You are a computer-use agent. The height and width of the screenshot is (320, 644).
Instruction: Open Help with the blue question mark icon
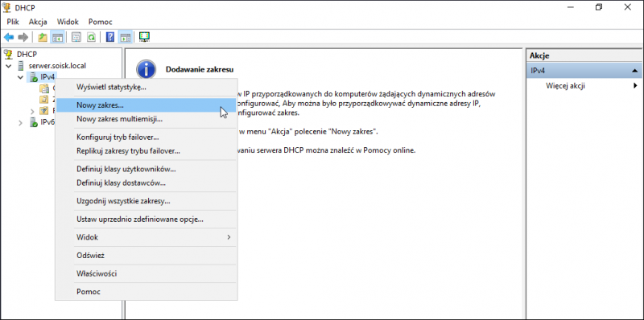[x=110, y=37]
